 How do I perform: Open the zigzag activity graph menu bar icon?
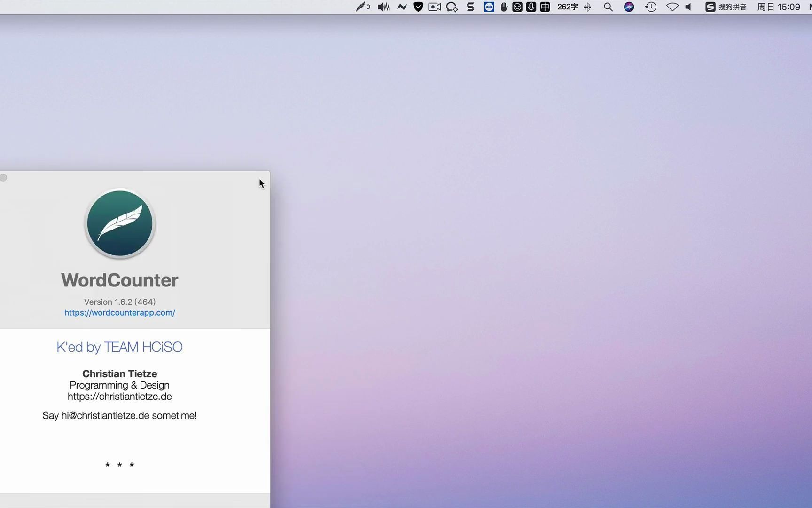(402, 7)
